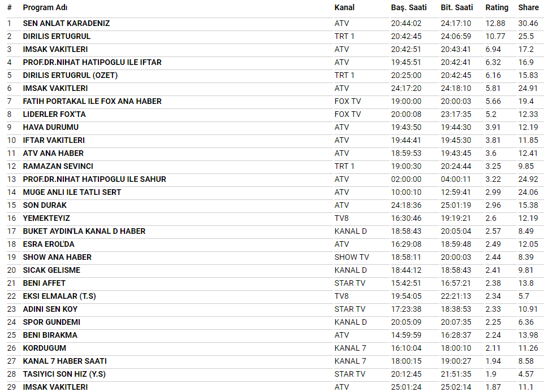Select the YEMEKTEYIZ program name
544x392 pixels.
pos(46,219)
